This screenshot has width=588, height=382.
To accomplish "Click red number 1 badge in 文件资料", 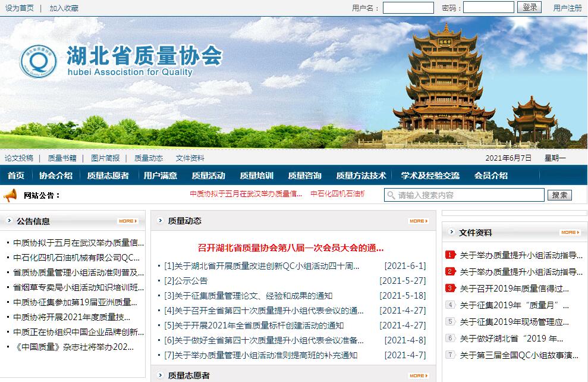I will 450,255.
